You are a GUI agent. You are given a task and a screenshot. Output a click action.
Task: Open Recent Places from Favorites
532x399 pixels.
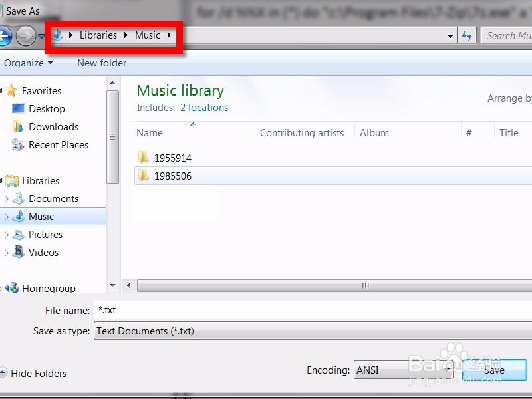click(59, 145)
